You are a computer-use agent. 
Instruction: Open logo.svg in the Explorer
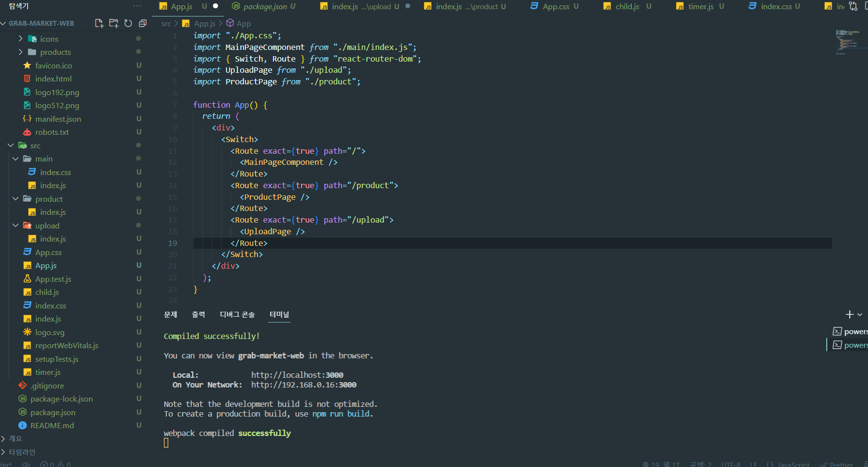(x=49, y=332)
